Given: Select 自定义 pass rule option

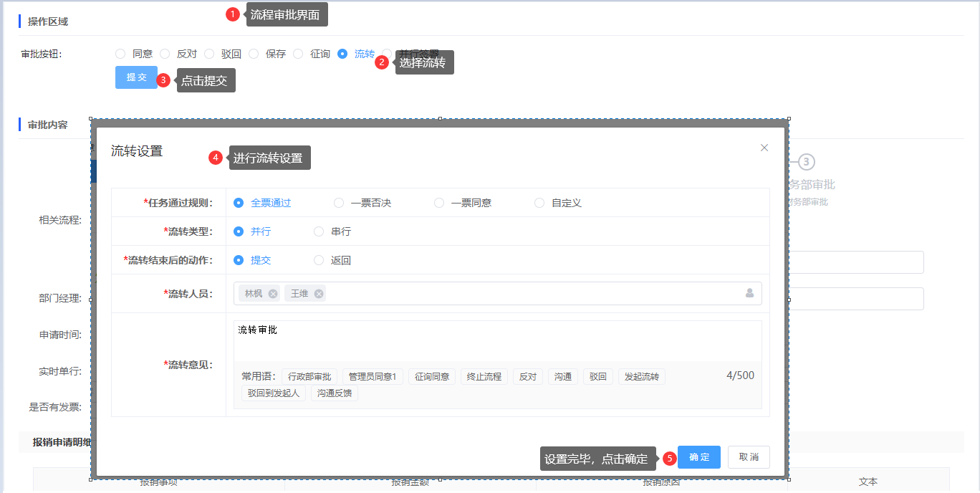Looking at the screenshot, I should 539,203.
